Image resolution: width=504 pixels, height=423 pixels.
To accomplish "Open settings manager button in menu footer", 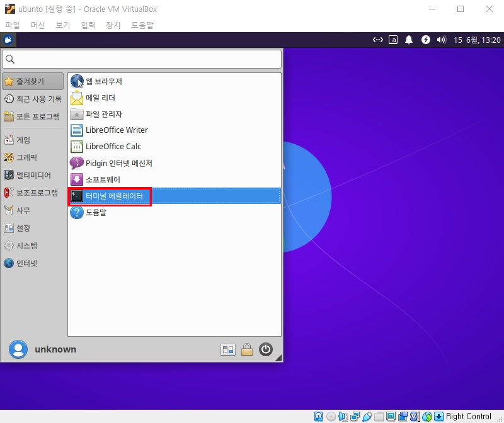I will (228, 349).
